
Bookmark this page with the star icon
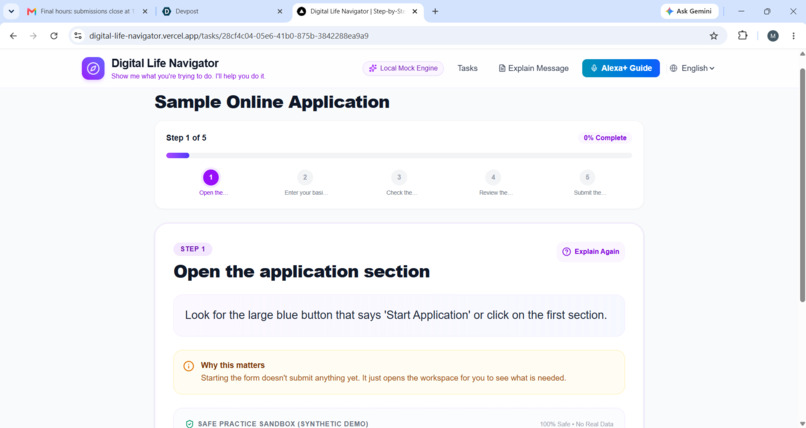click(x=713, y=35)
